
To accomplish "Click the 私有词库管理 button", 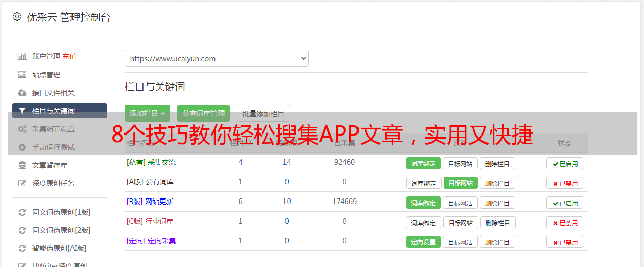I will pyautogui.click(x=203, y=113).
